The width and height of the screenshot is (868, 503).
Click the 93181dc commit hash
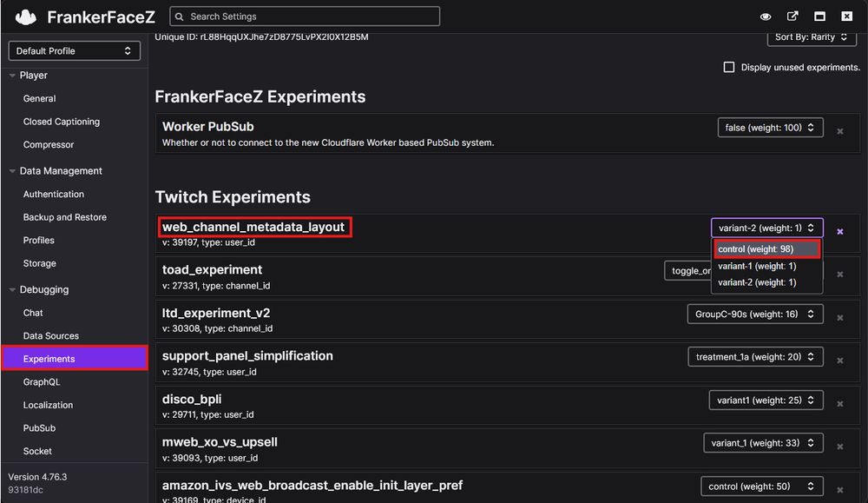[x=25, y=490]
